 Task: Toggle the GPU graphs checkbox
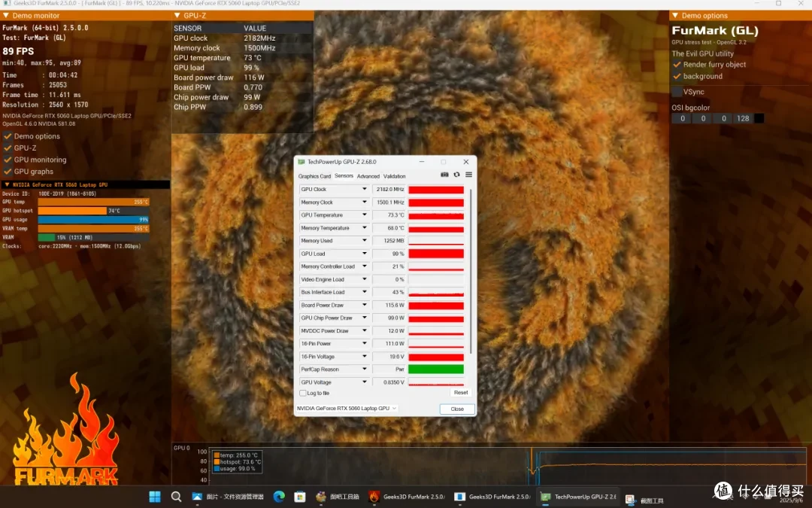(x=8, y=172)
